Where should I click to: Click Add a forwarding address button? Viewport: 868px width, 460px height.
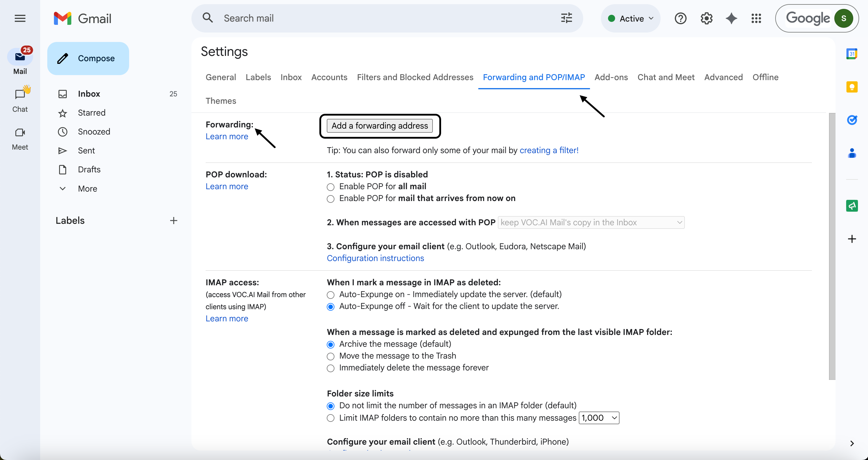(x=379, y=126)
